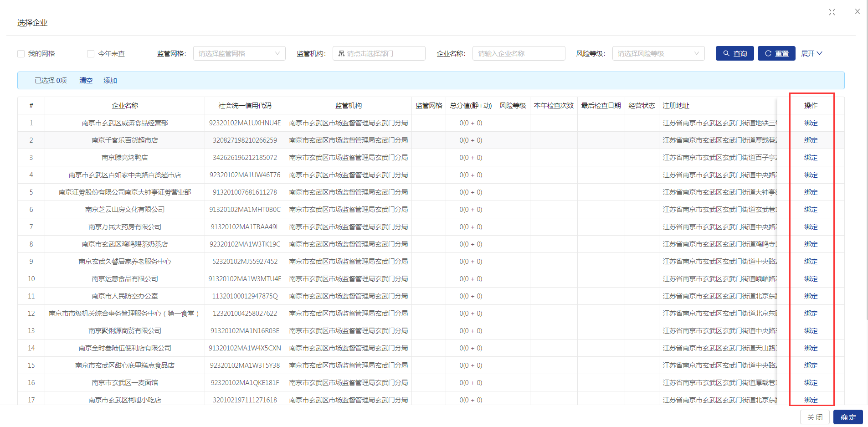Image resolution: width=868 pixels, height=427 pixels.
Task: Open the 监管网格 dropdown
Action: coord(239,53)
